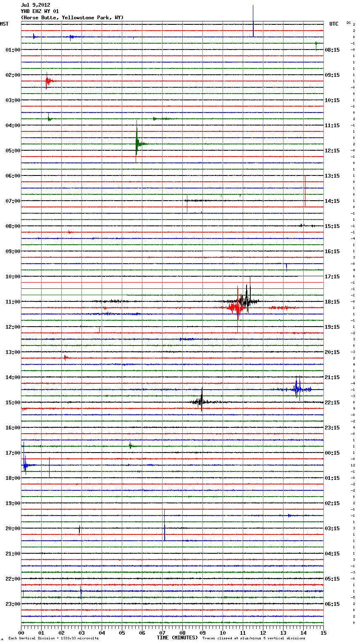Click the 08:00 MST time label
Viewport: 357px width, 644px height.
click(13, 226)
